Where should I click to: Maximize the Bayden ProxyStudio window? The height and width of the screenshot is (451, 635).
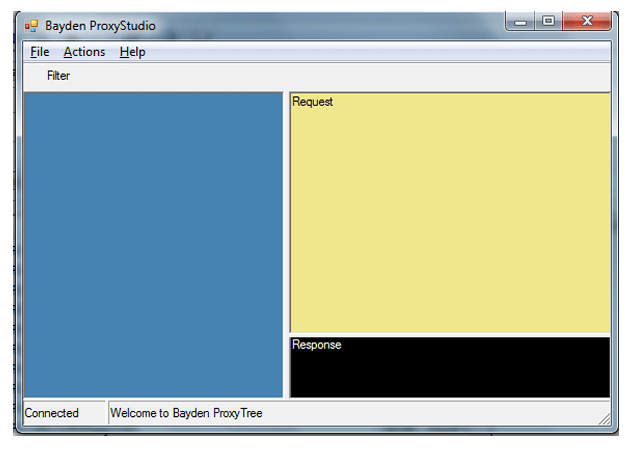(548, 21)
